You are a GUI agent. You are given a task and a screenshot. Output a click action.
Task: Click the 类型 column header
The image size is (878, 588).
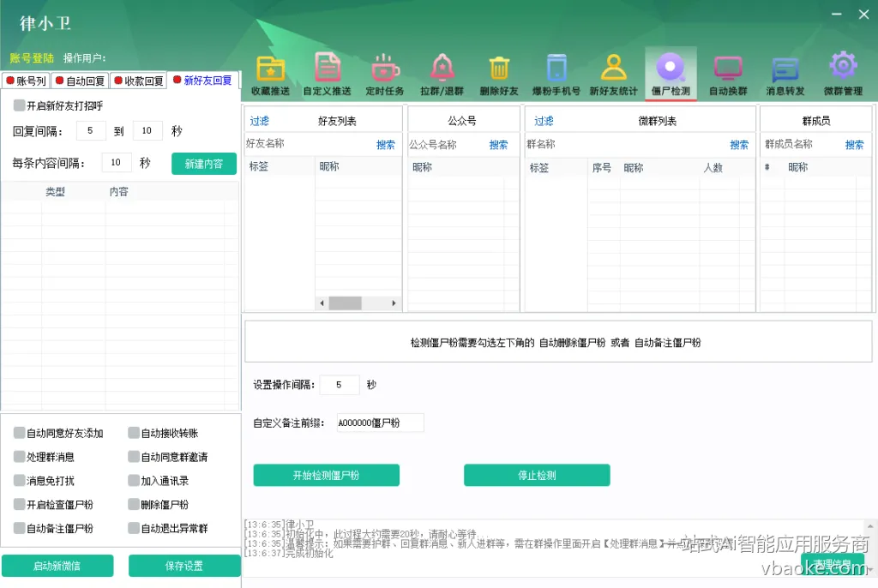point(55,191)
